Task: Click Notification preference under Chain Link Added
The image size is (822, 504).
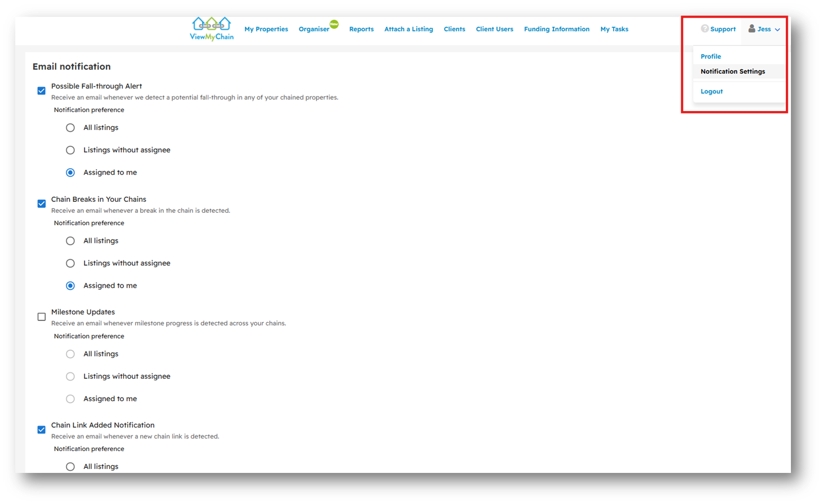Action: point(89,449)
